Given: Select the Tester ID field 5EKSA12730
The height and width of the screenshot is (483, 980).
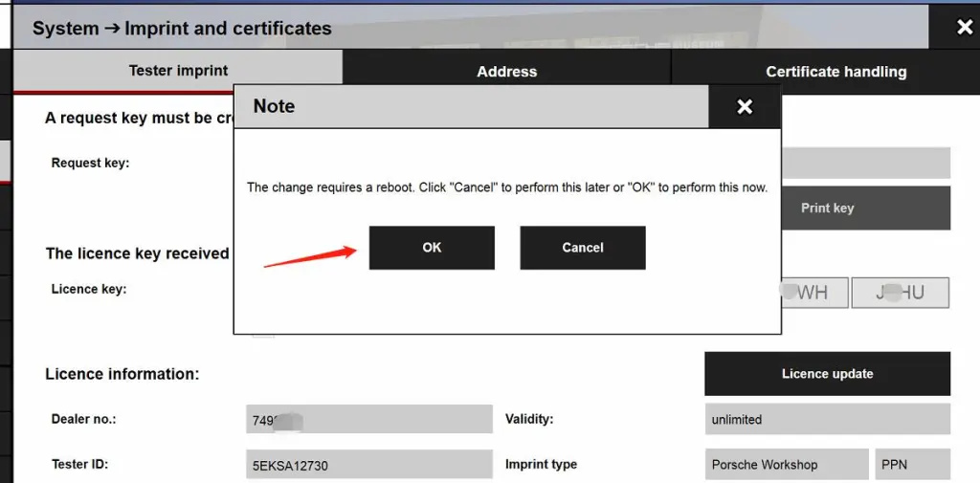Looking at the screenshot, I should [368, 465].
